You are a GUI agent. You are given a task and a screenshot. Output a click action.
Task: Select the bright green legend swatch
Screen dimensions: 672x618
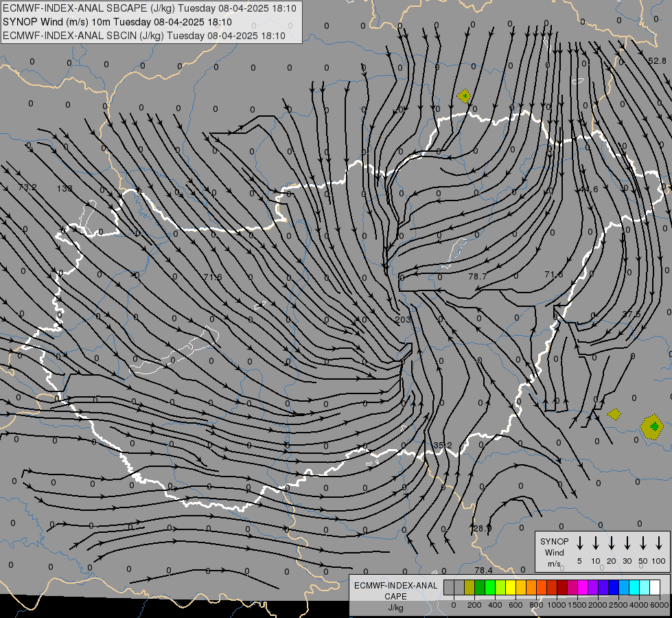click(490, 587)
